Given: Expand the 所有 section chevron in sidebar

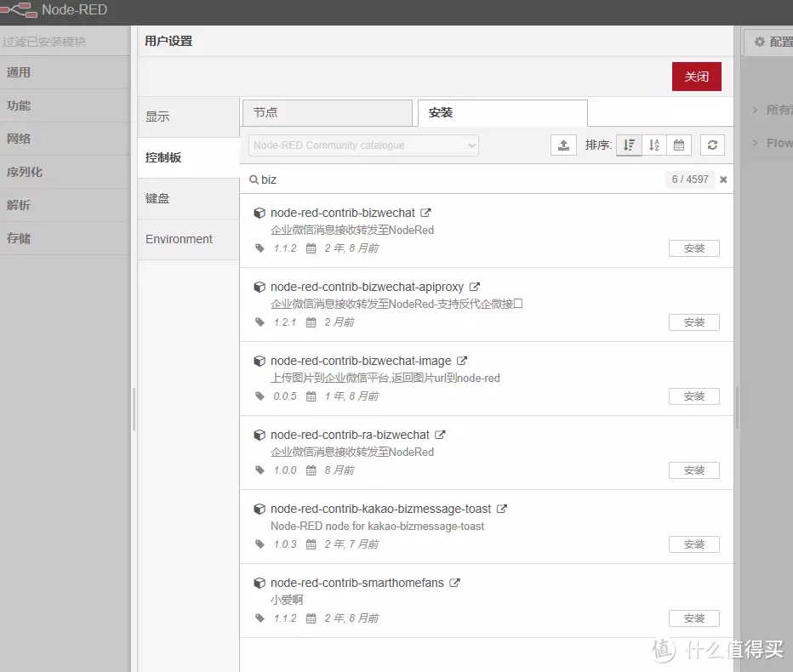Looking at the screenshot, I should tap(755, 110).
